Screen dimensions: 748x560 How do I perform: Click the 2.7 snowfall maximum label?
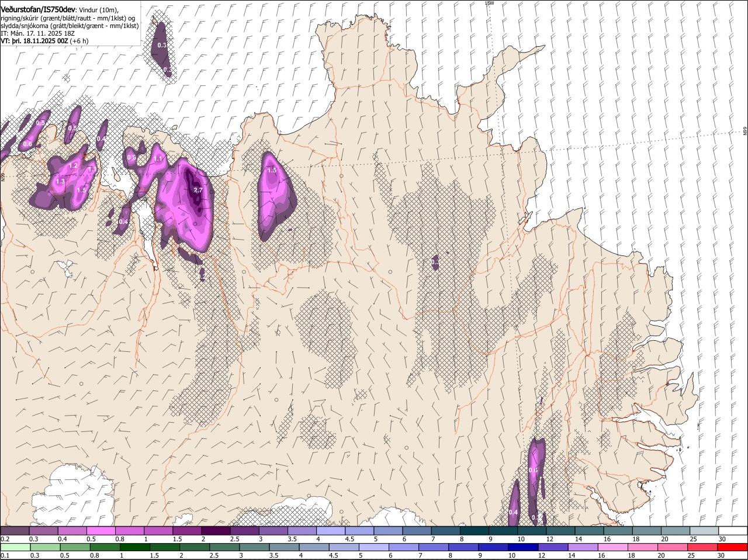(x=198, y=190)
